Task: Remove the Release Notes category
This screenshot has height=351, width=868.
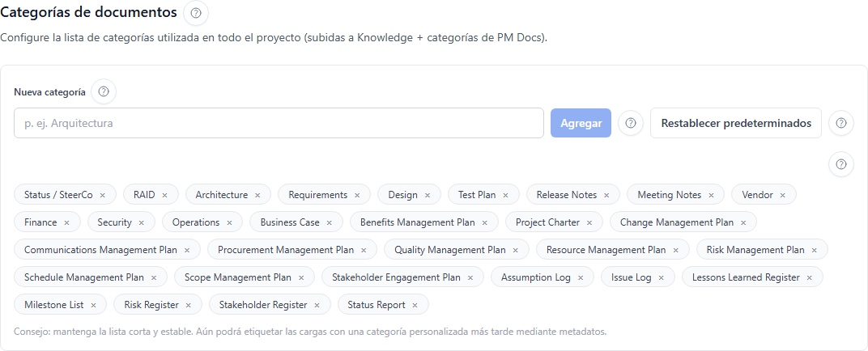Action: (606, 195)
